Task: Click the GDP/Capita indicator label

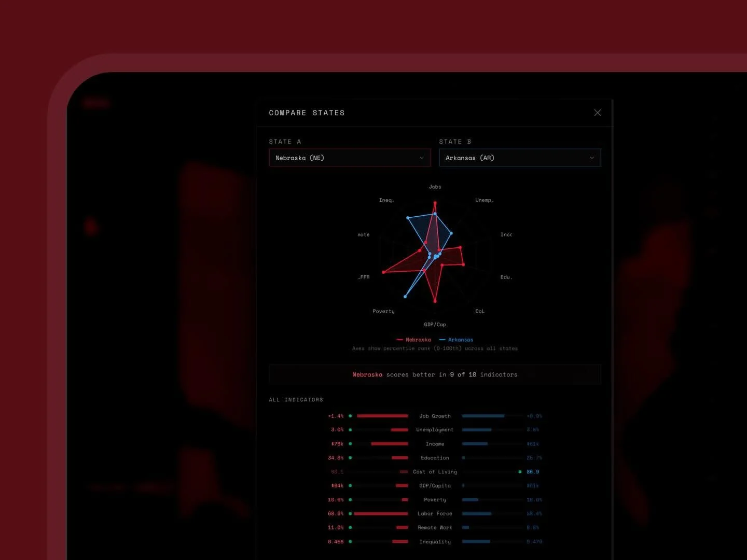Action: pyautogui.click(x=435, y=486)
